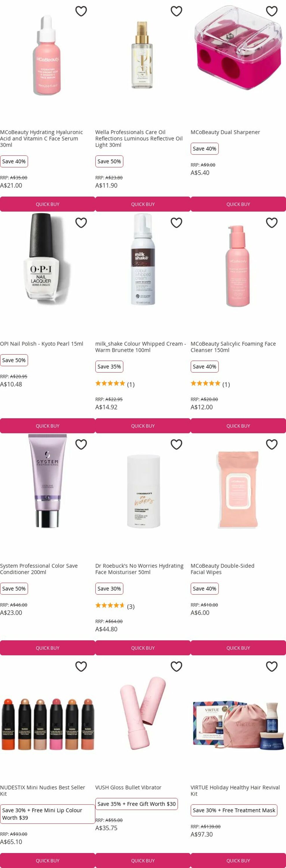
Task: Toggle wishlist for System Professional Conditioner
Action: tap(81, 444)
